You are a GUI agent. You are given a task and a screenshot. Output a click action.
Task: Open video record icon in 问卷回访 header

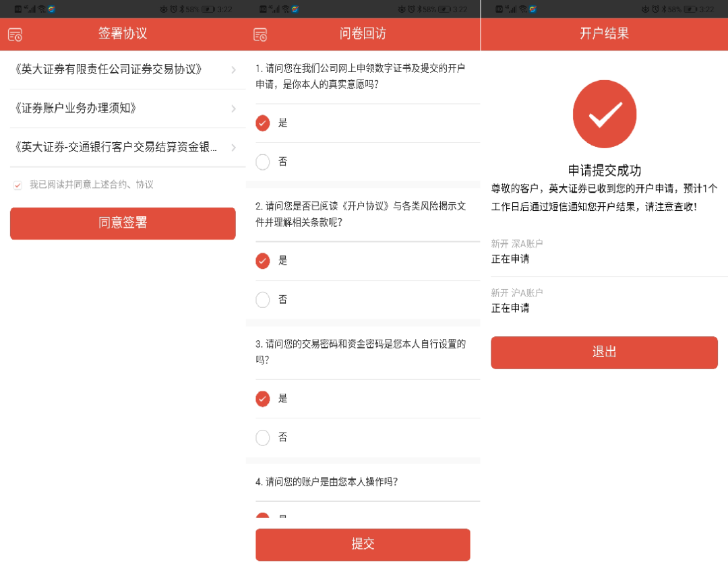[x=260, y=35]
